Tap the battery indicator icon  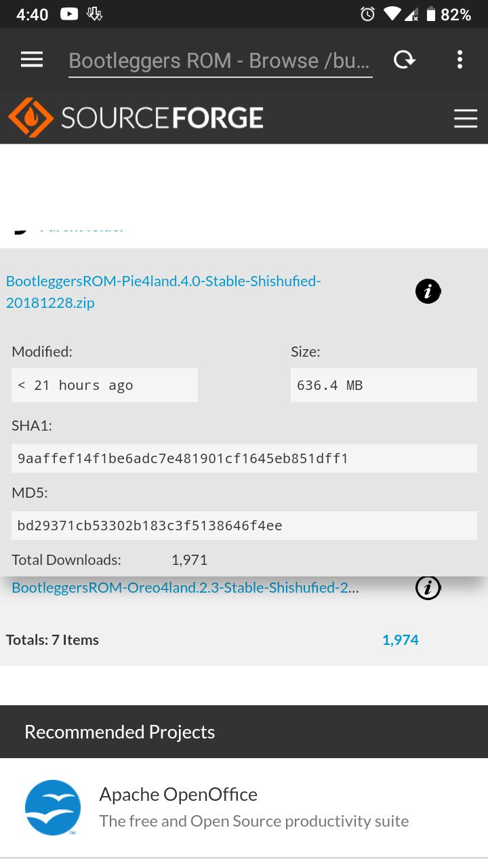[x=430, y=14]
